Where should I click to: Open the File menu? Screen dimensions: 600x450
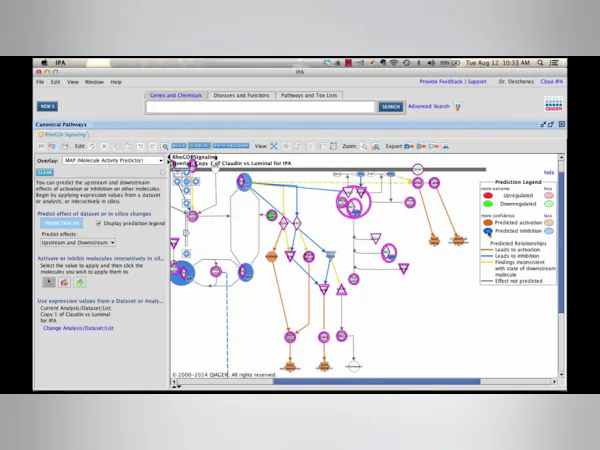click(40, 82)
